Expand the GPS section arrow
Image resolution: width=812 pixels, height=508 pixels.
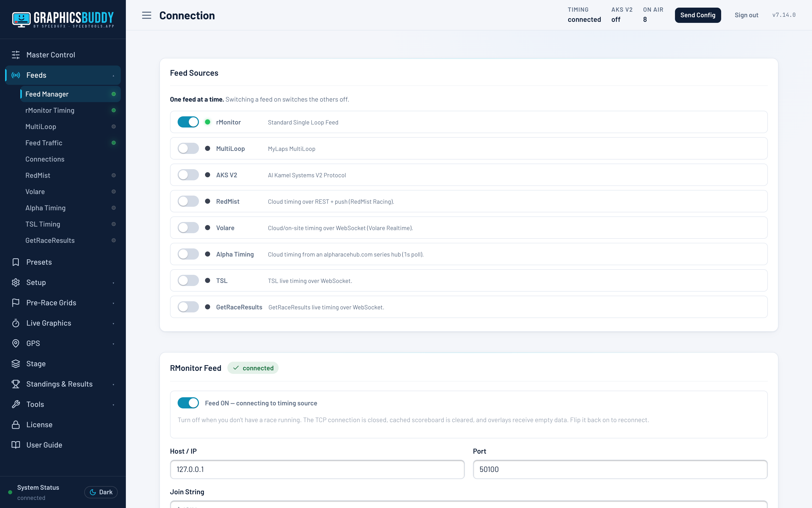coord(113,344)
